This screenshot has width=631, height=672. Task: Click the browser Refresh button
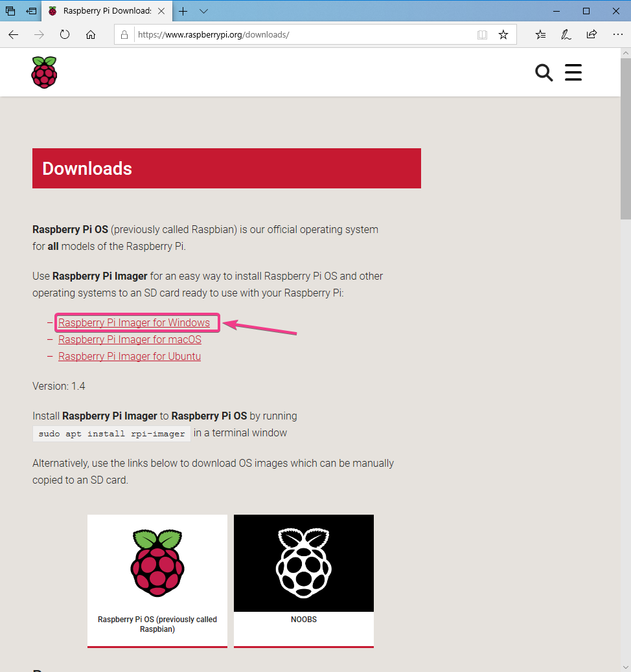65,35
